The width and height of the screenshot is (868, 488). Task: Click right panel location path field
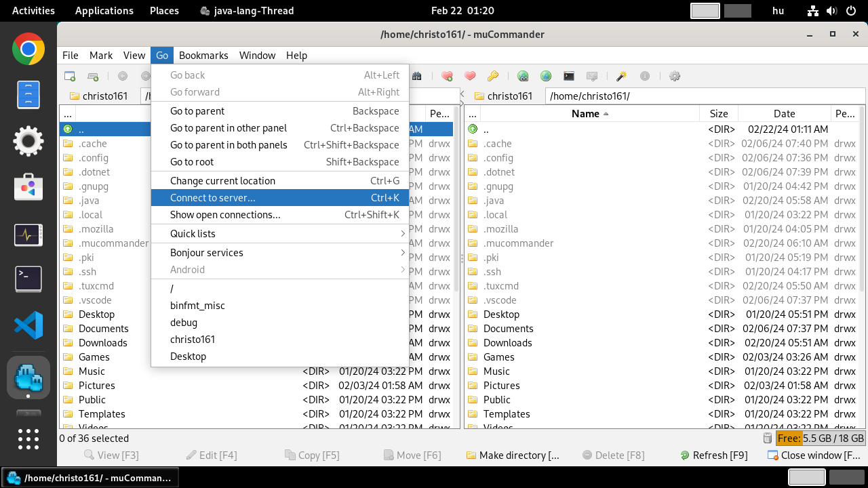click(705, 96)
